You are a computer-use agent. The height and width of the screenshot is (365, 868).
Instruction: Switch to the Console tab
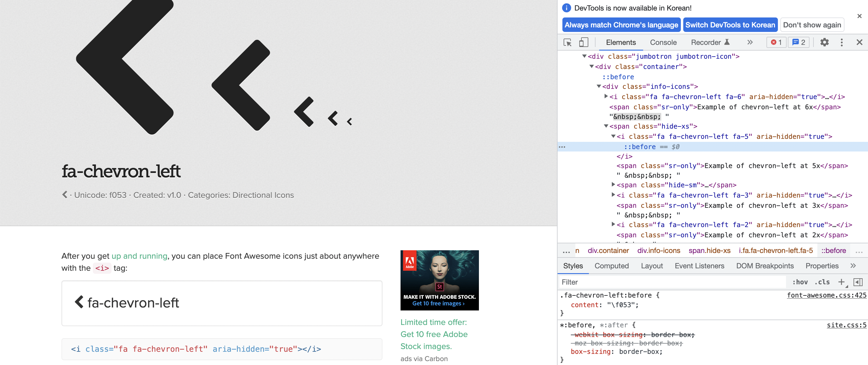pyautogui.click(x=663, y=42)
